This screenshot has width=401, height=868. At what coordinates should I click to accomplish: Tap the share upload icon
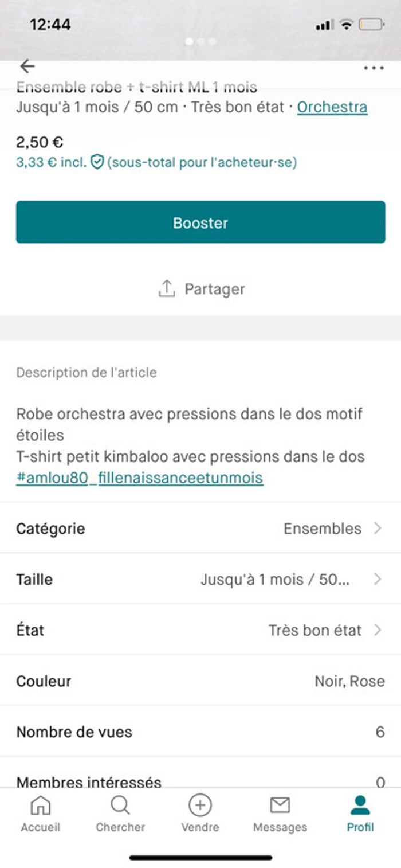pyautogui.click(x=166, y=289)
